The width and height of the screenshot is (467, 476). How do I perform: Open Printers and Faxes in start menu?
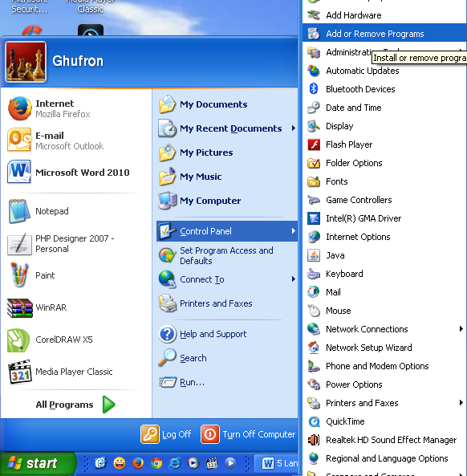coord(226,303)
